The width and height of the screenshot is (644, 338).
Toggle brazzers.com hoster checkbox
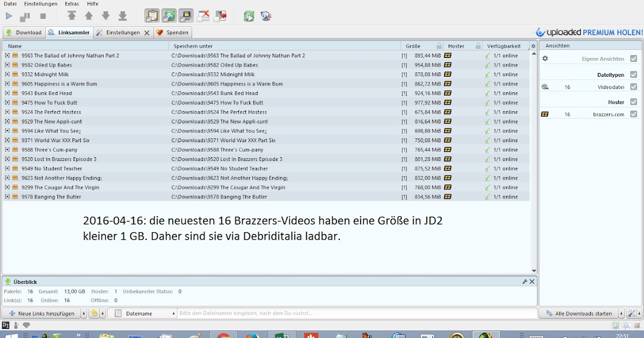(634, 114)
